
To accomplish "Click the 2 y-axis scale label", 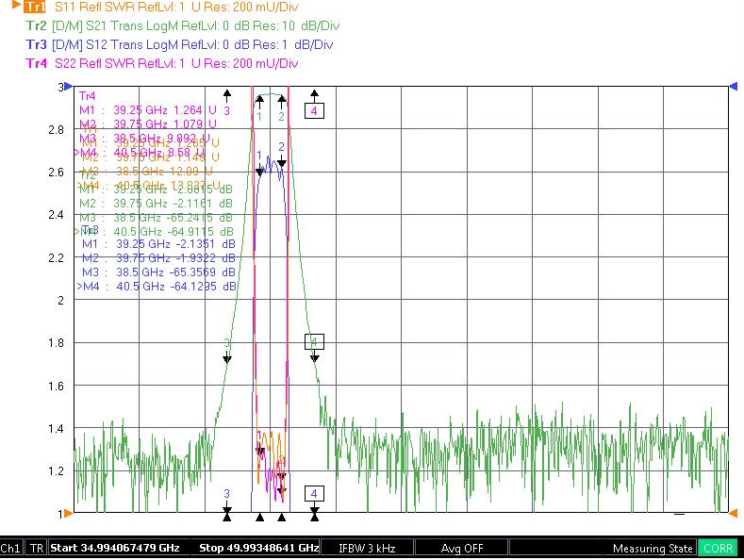I will pyautogui.click(x=60, y=301).
